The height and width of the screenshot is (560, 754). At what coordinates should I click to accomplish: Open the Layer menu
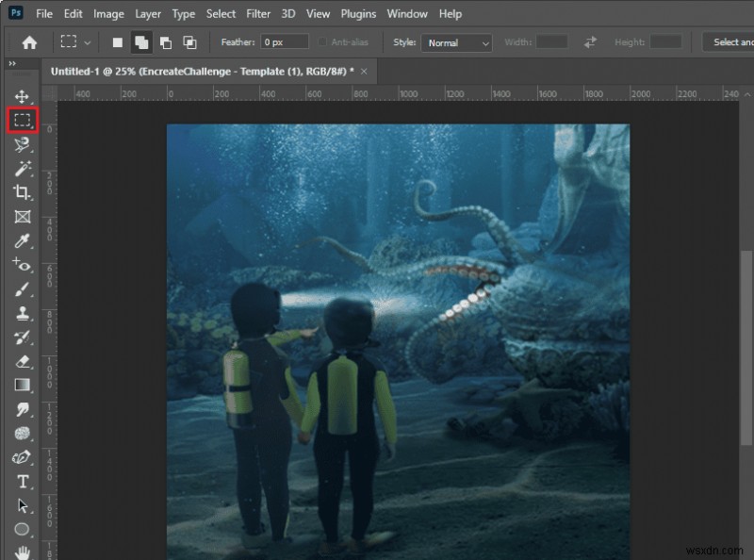tap(148, 14)
